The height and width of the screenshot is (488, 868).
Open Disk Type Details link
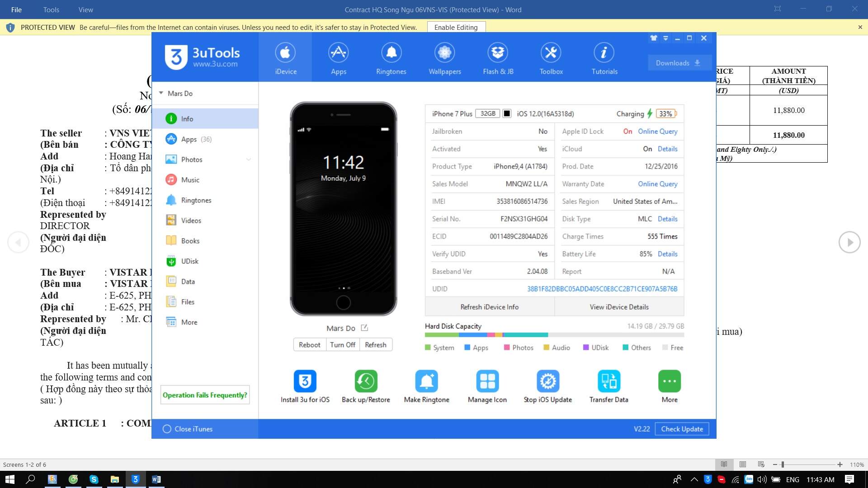[668, 219]
